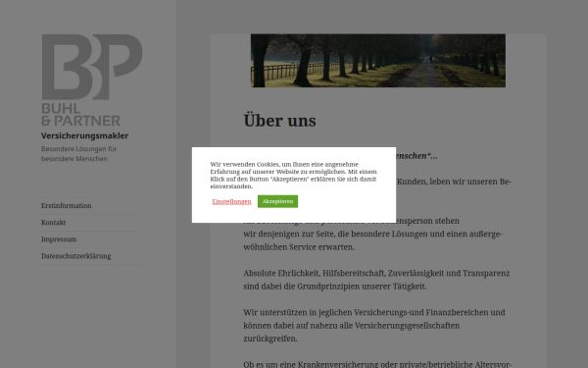This screenshot has width=588, height=368.
Task: Click the tree-lined avenue header image
Action: 378,61
